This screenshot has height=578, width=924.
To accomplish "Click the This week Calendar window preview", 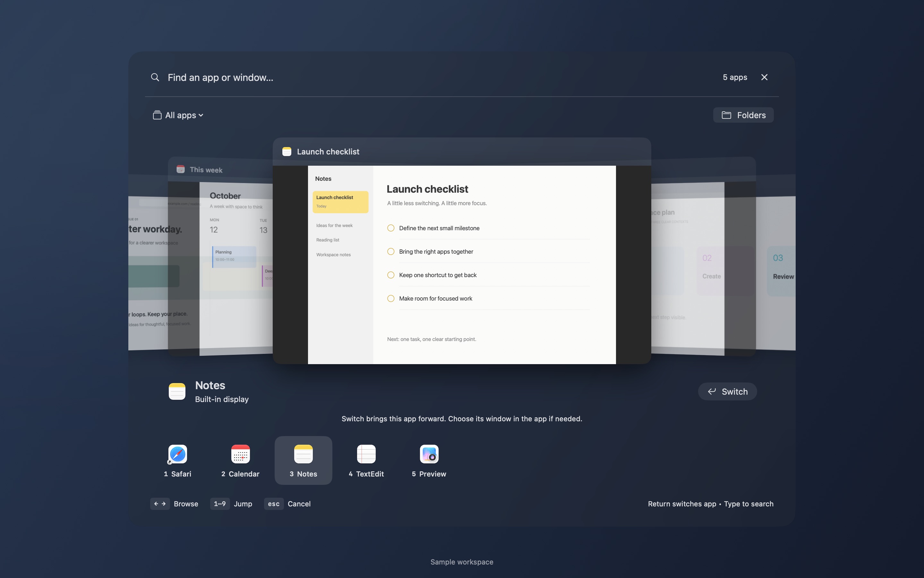I will click(x=220, y=256).
